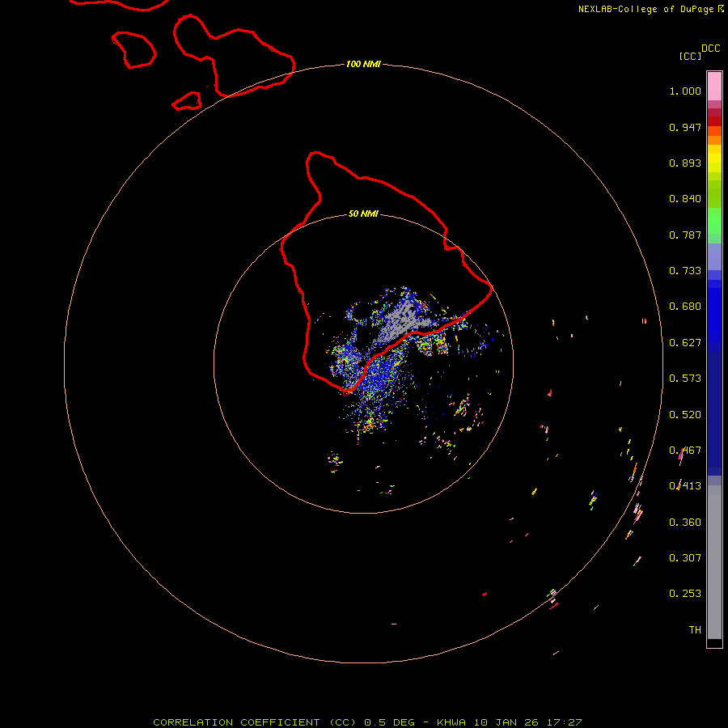Click the TH threshold label
728x728 pixels.
(695, 630)
